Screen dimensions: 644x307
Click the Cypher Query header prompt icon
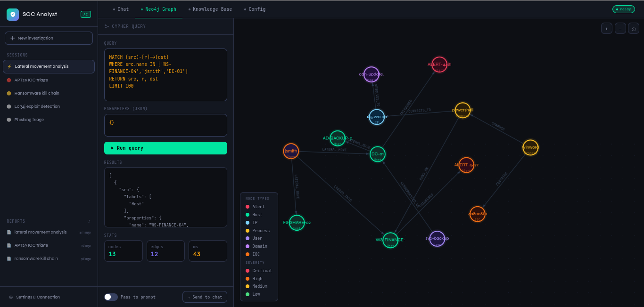coord(107,26)
